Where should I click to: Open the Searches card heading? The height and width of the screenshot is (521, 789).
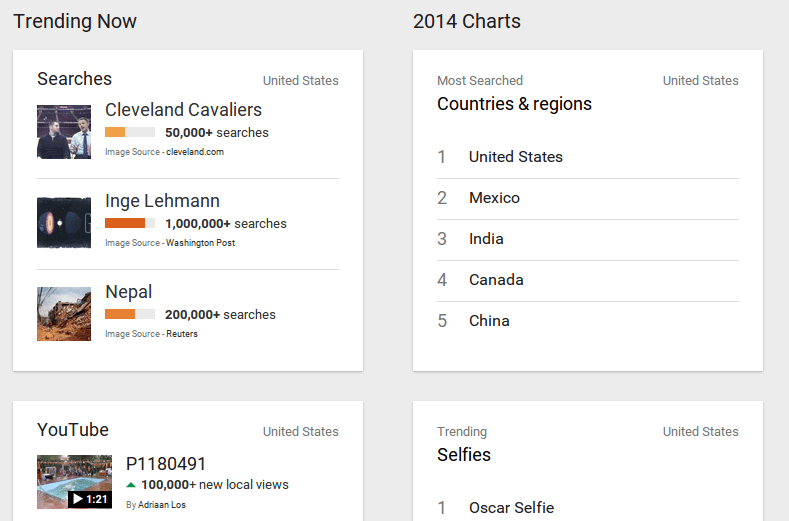coord(75,79)
